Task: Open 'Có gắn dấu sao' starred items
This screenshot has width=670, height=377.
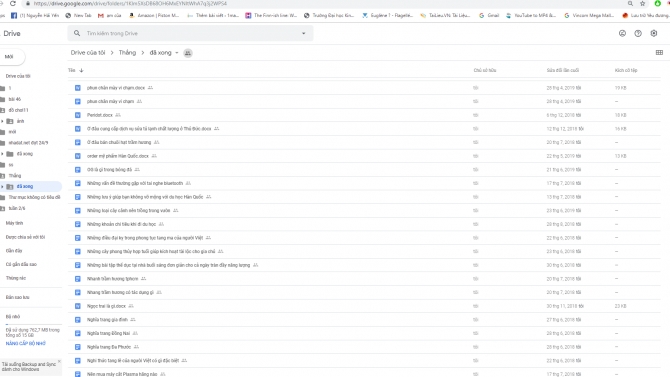Action: click(x=21, y=264)
